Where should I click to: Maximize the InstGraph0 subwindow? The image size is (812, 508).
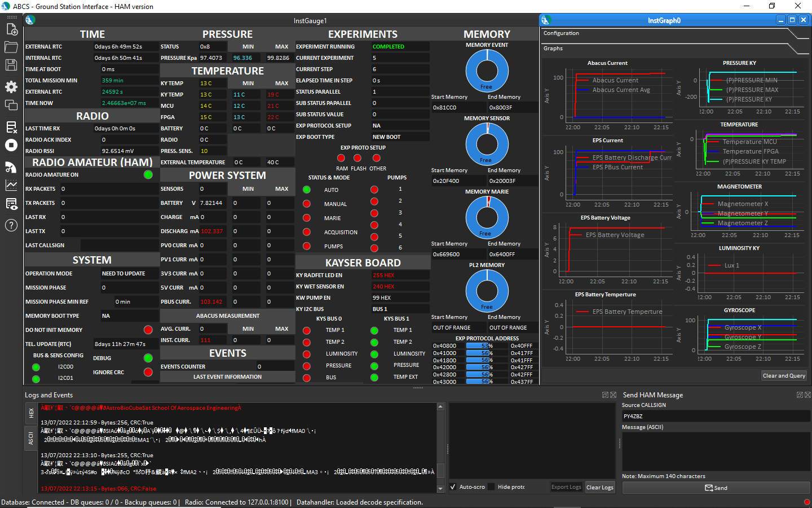point(792,20)
